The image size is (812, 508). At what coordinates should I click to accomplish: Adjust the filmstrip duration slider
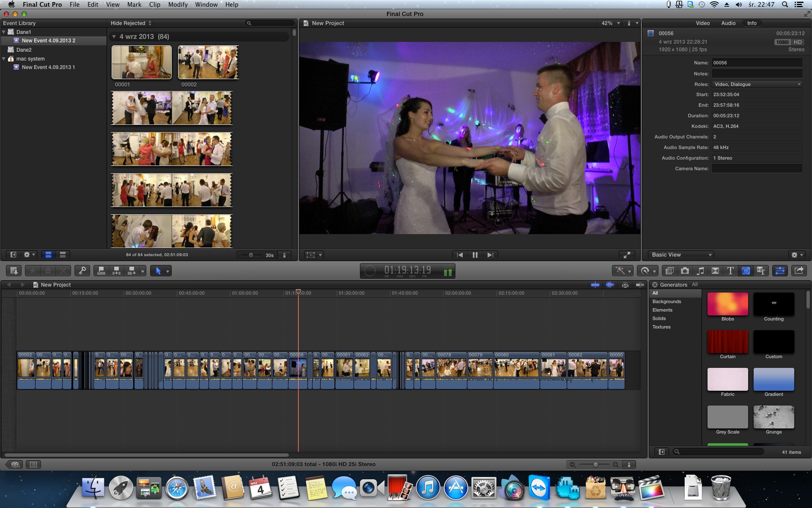tap(251, 255)
